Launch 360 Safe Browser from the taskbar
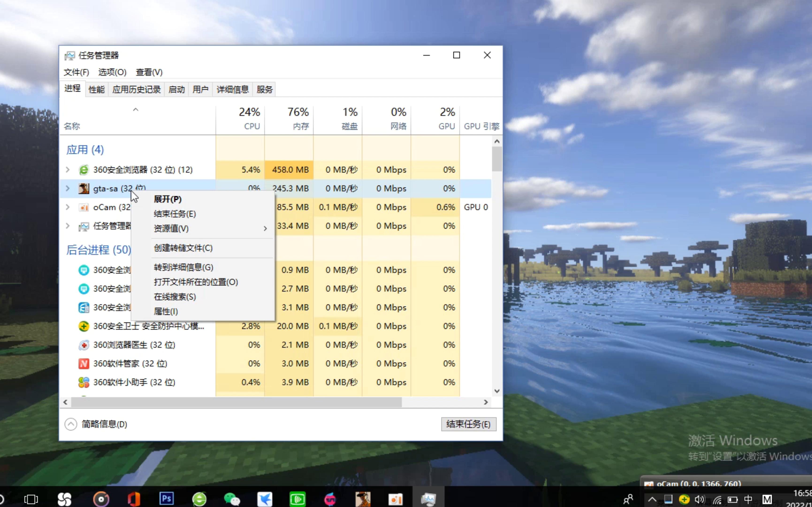Screen dimensions: 812x507 click(200, 499)
